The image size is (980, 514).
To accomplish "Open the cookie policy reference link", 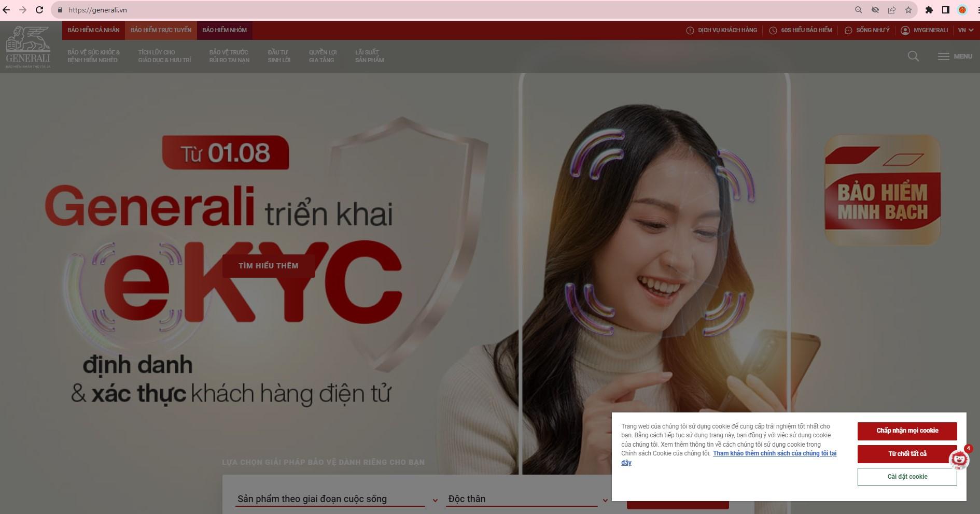I will [x=774, y=453].
